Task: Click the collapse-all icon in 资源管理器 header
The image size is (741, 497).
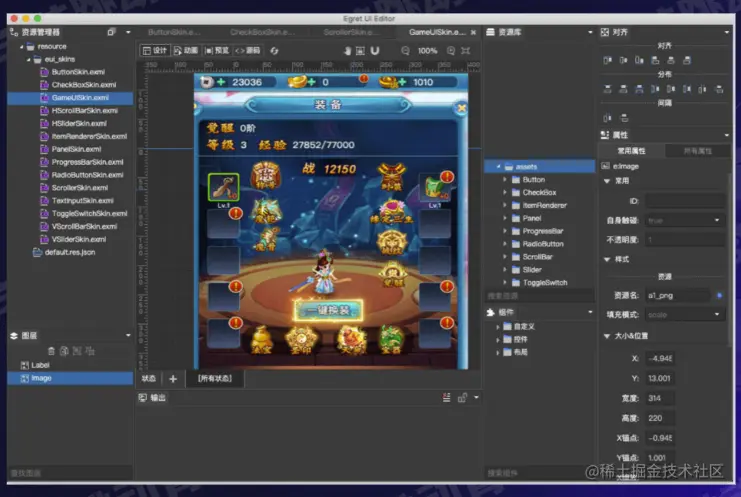Action: click(x=111, y=32)
